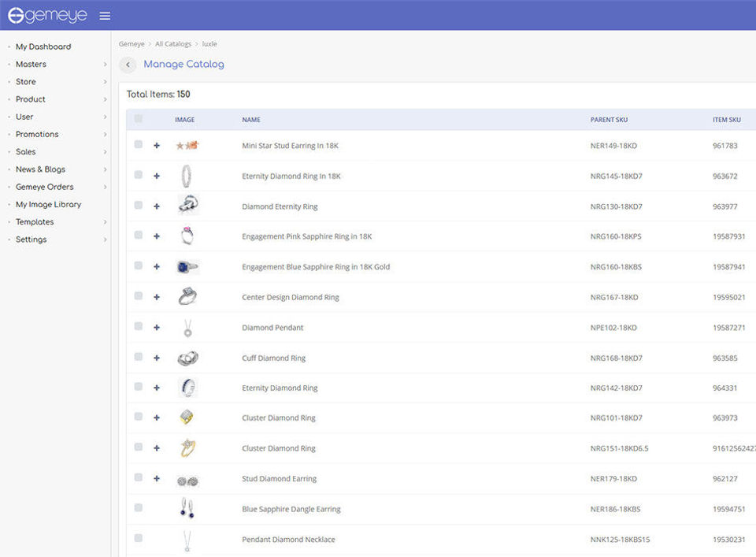Check the Mini Star Stud Earring row
The image size is (756, 557).
click(139, 144)
